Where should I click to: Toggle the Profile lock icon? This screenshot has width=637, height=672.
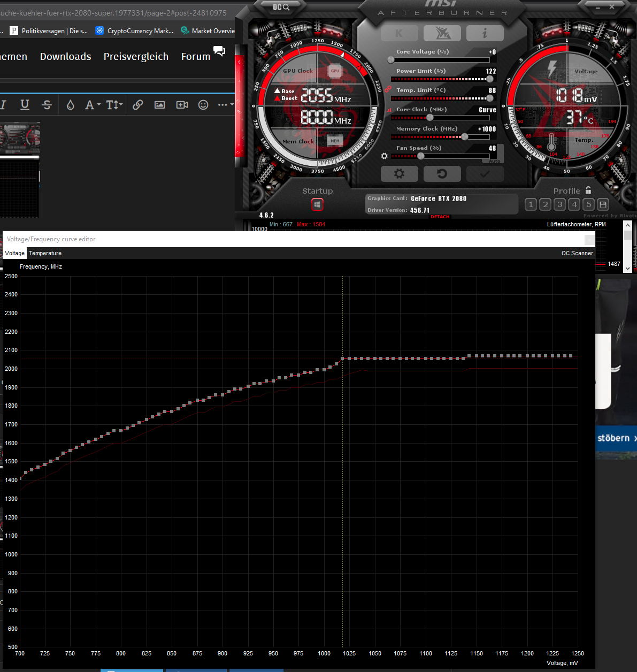(x=588, y=190)
